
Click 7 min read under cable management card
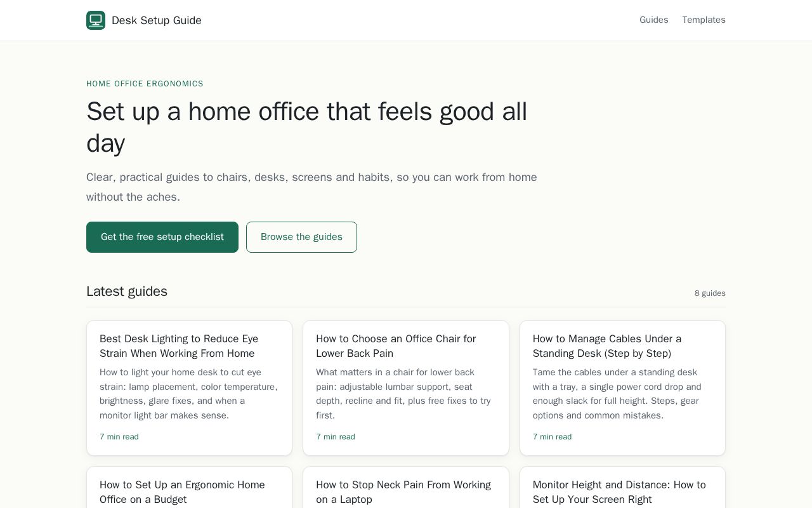coord(552,437)
